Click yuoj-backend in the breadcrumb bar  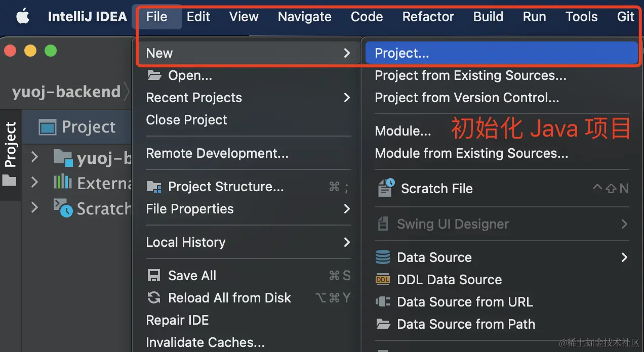click(x=66, y=92)
